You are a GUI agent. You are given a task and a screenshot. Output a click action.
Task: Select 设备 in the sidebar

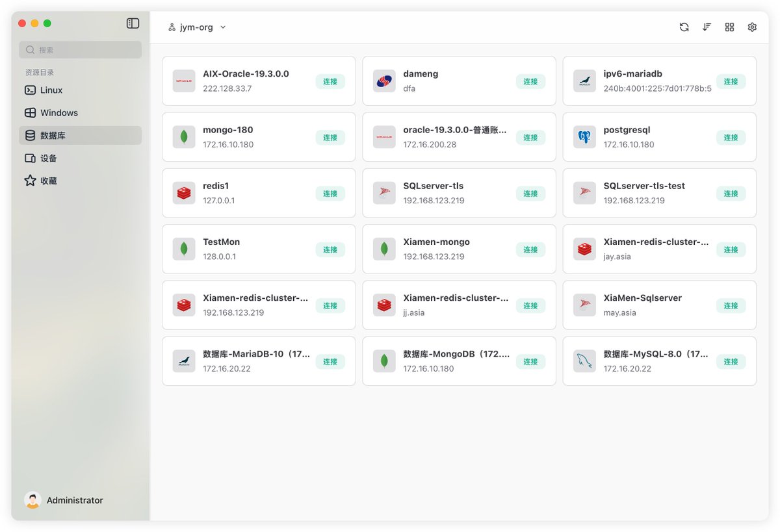click(x=81, y=158)
